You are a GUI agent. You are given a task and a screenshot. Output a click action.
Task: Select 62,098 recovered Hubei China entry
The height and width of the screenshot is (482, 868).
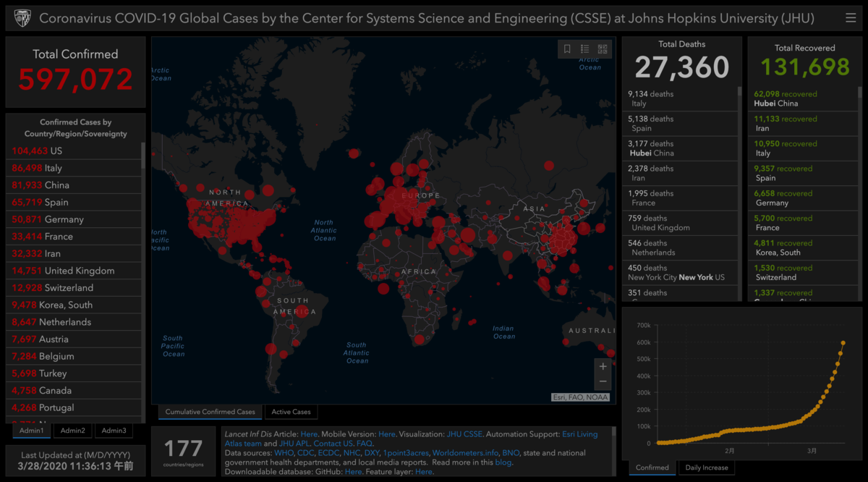coord(804,99)
